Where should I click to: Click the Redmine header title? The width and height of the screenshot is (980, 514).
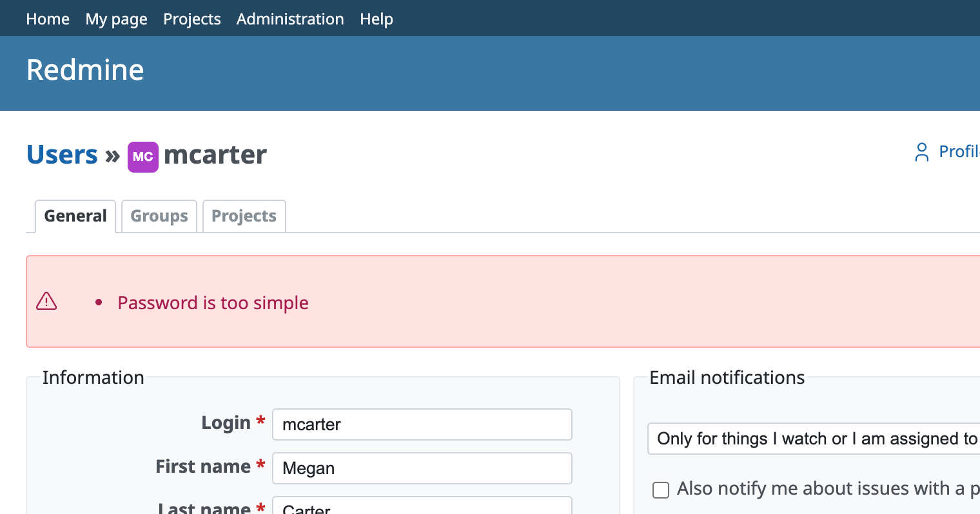(x=85, y=70)
